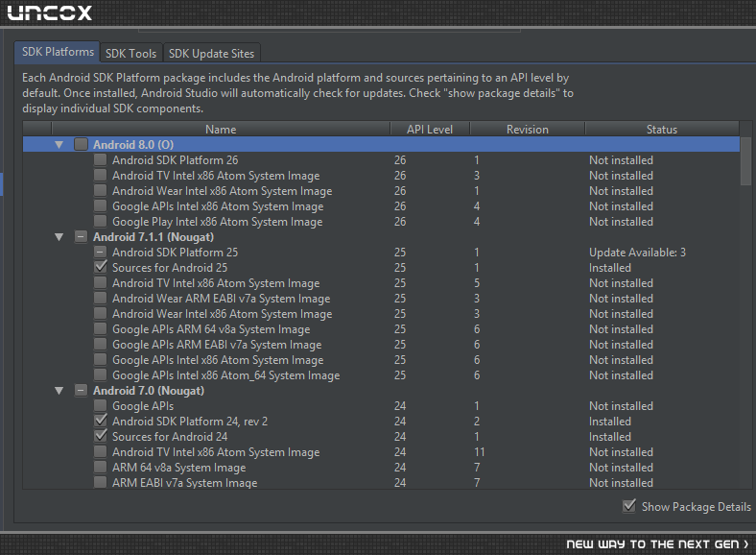Collapse the Android 8.0 (O) group
Screen dimensions: 756x555
[59, 145]
